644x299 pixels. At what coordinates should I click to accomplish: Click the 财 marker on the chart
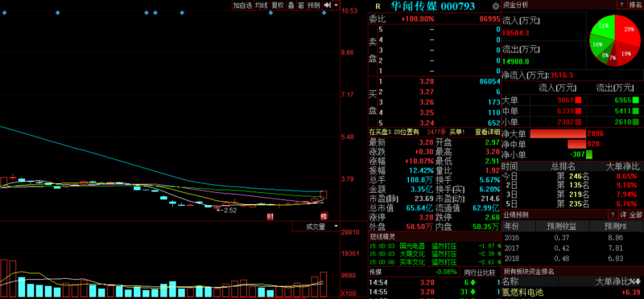pyautogui.click(x=270, y=216)
